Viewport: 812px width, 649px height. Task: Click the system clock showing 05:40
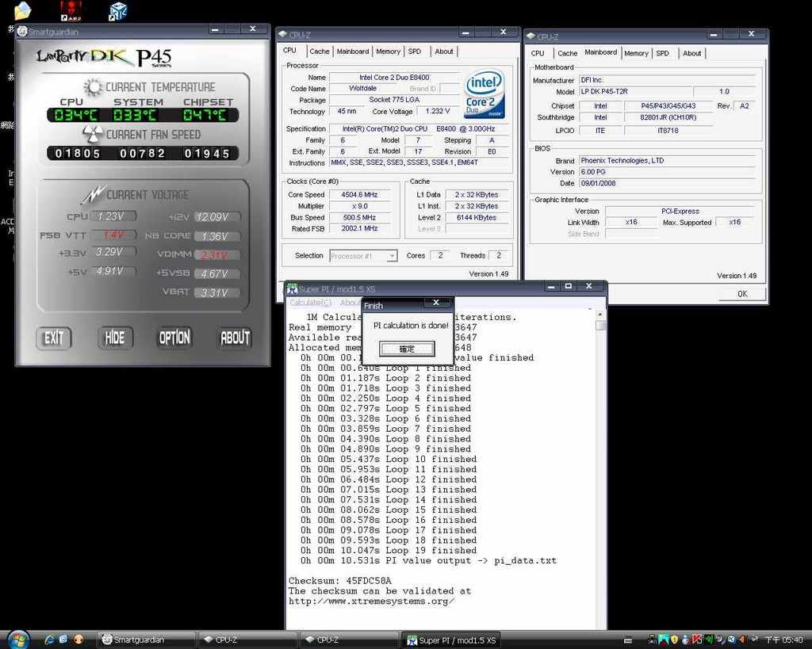pyautogui.click(x=784, y=640)
